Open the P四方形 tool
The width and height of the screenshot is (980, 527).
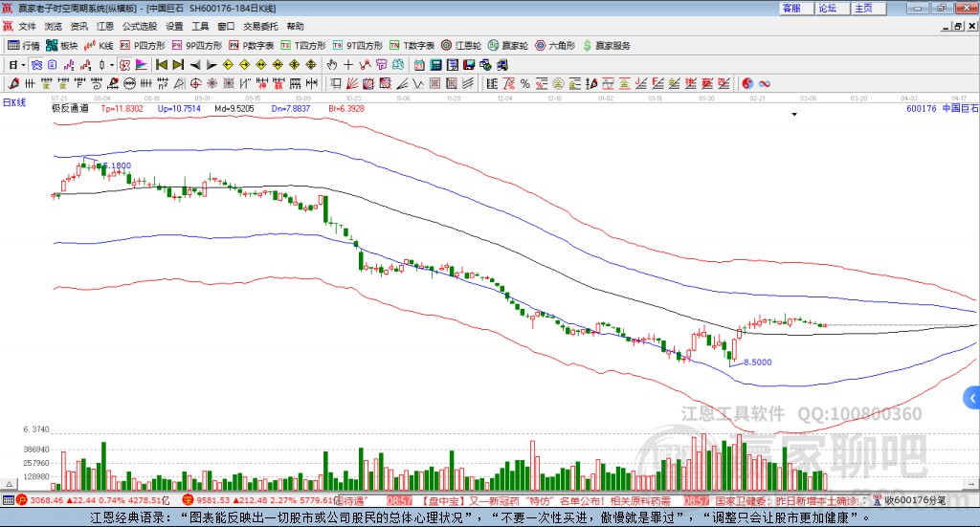143,46
